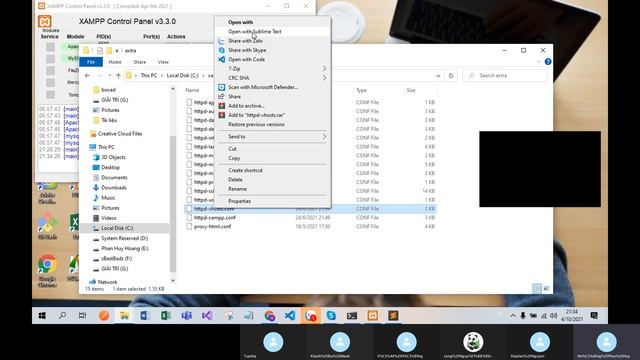640x360 pixels.
Task: Expand the Send to submenu arrow
Action: point(324,136)
